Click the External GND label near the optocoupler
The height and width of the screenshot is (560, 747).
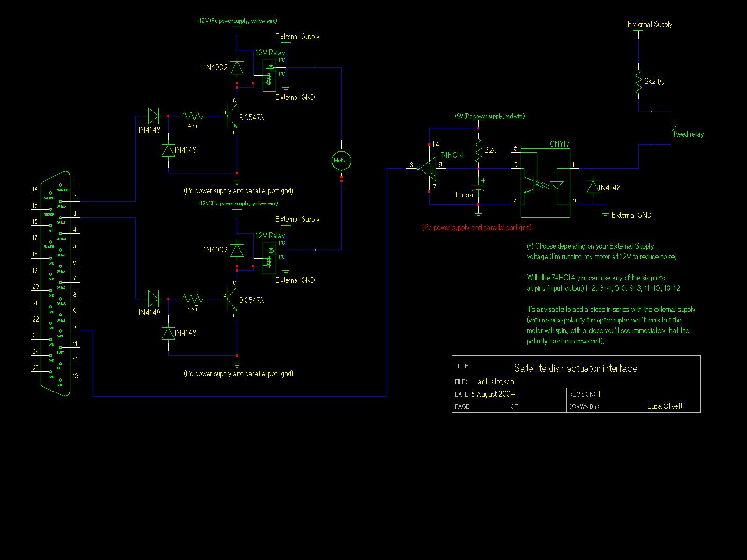pos(631,215)
